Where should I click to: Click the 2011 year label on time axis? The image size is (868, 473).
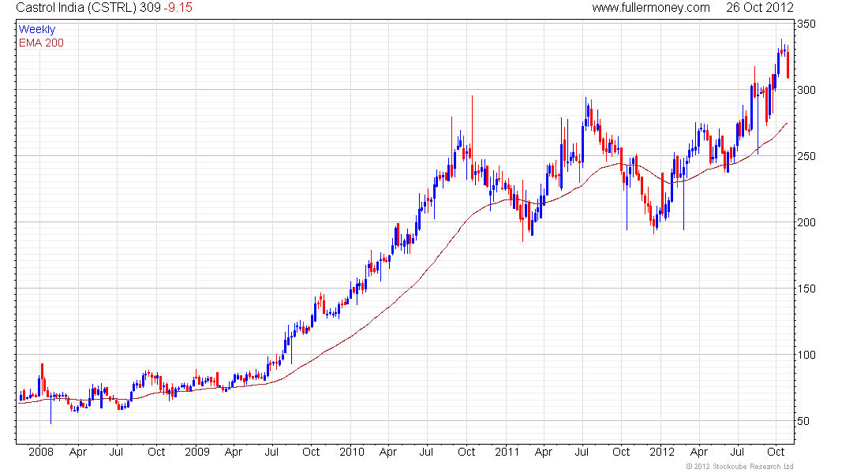tap(507, 452)
